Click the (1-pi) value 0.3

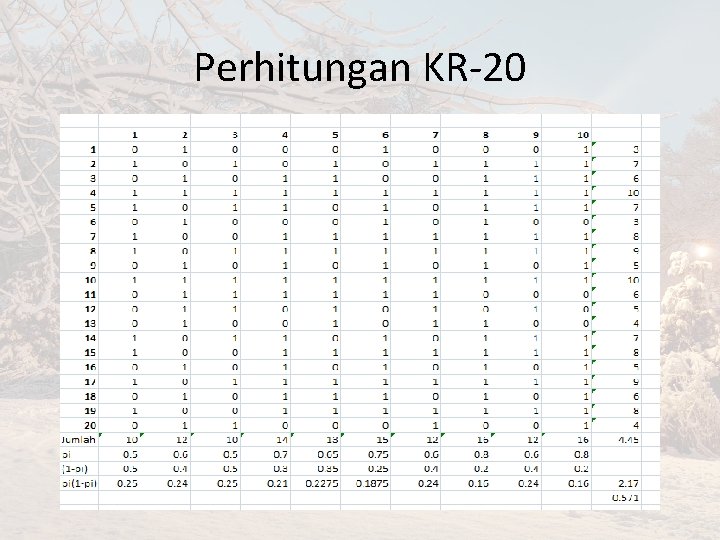tap(280, 469)
